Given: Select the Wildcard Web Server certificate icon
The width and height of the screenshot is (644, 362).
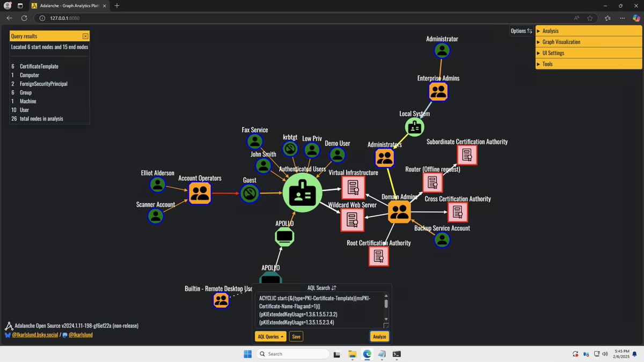Looking at the screenshot, I should point(352,219).
